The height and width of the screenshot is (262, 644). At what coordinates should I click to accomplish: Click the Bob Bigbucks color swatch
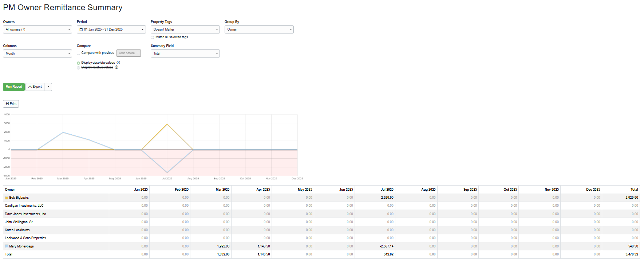7,198
